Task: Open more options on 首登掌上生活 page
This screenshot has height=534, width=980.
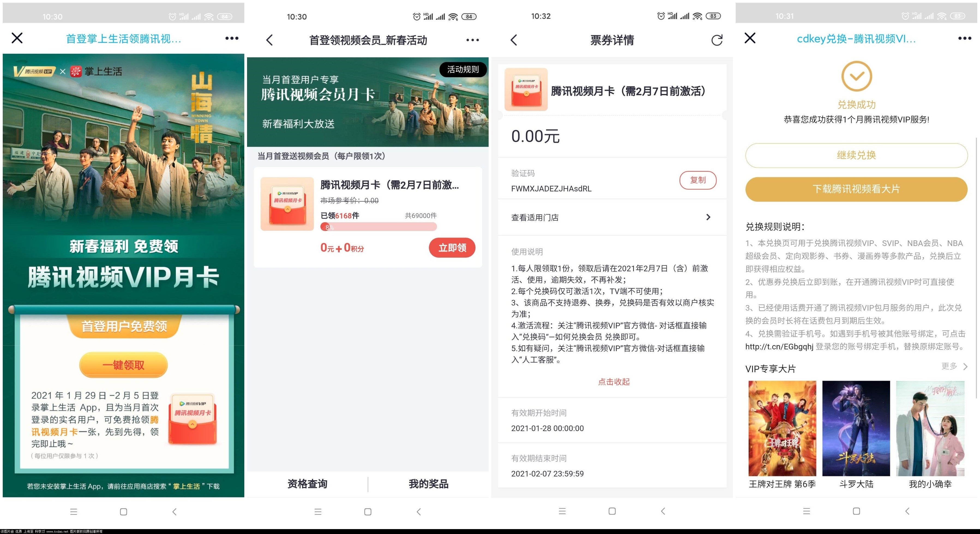Action: point(232,38)
